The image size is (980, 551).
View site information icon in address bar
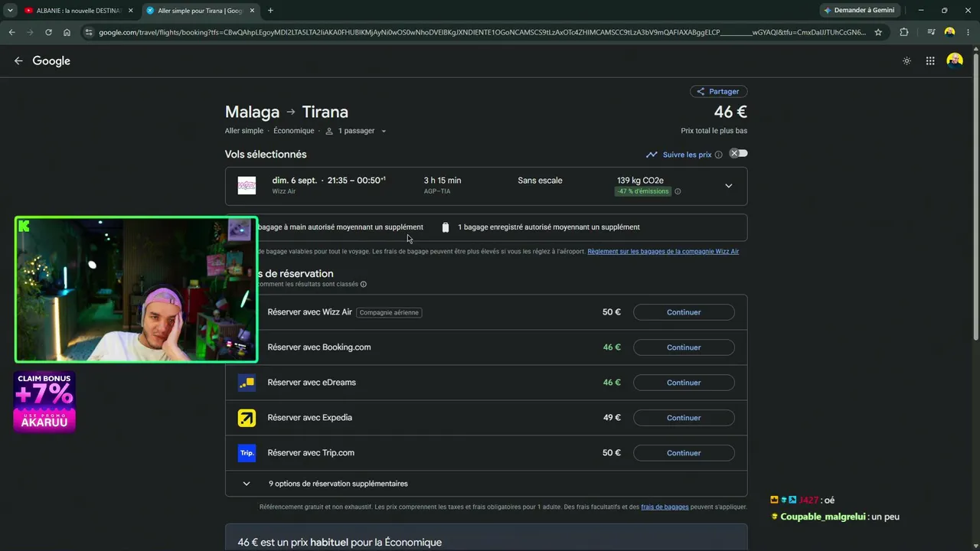click(x=89, y=32)
